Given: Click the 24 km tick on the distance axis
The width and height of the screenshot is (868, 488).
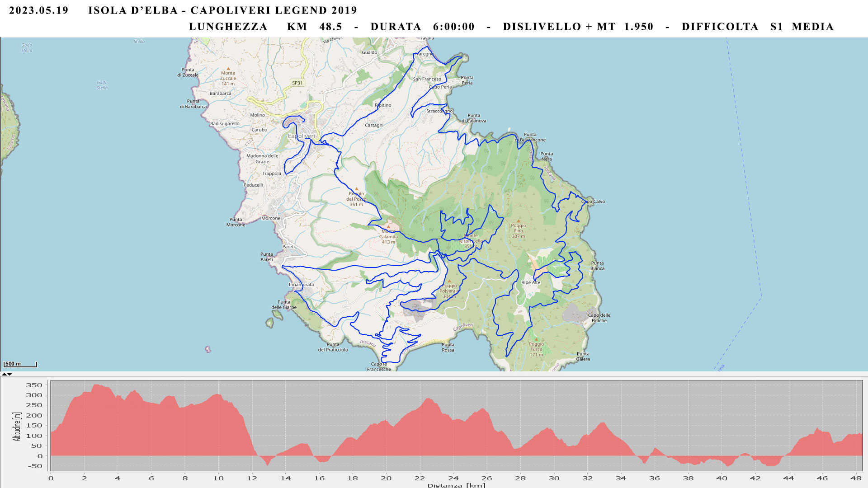Looking at the screenshot, I should coord(453,478).
